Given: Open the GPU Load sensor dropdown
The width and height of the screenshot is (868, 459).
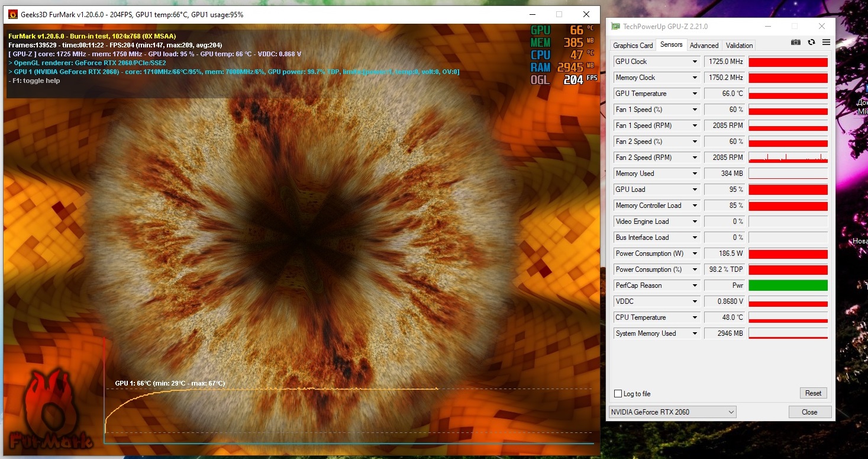Looking at the screenshot, I should [695, 190].
